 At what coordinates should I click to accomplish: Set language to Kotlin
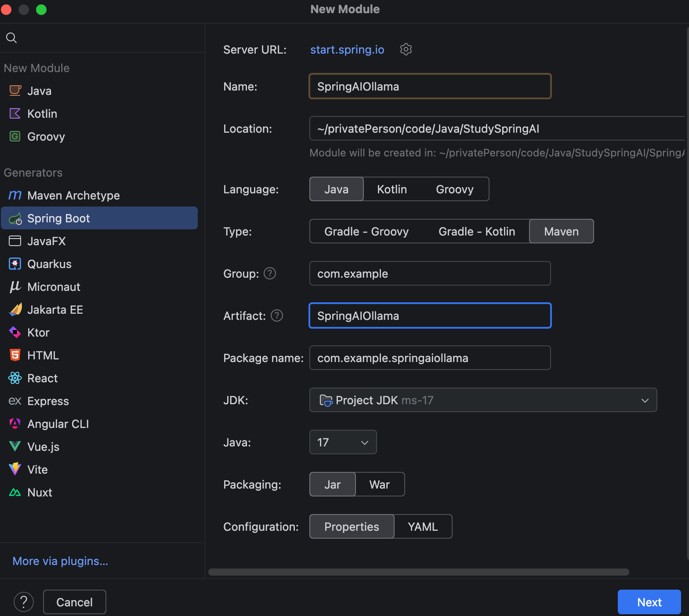392,189
